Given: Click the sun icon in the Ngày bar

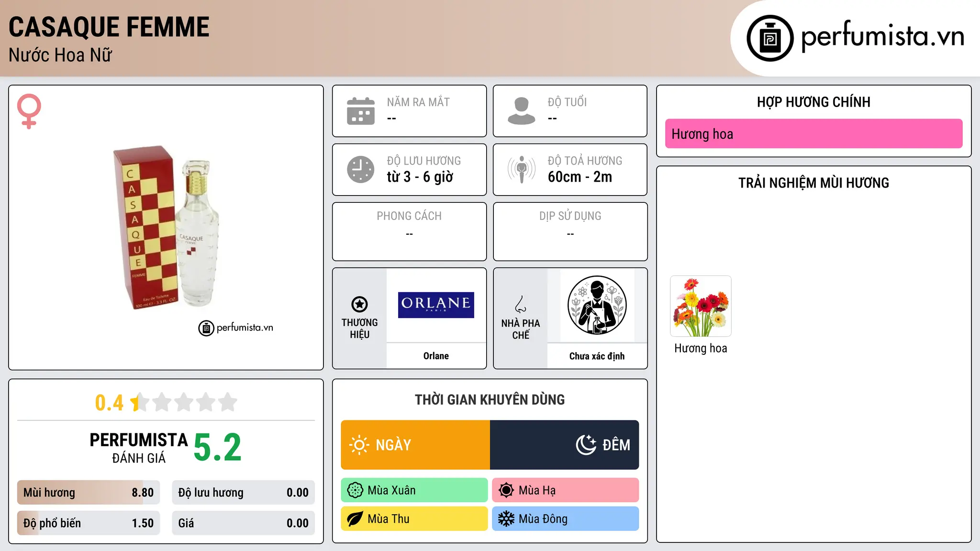Looking at the screenshot, I should click(359, 445).
